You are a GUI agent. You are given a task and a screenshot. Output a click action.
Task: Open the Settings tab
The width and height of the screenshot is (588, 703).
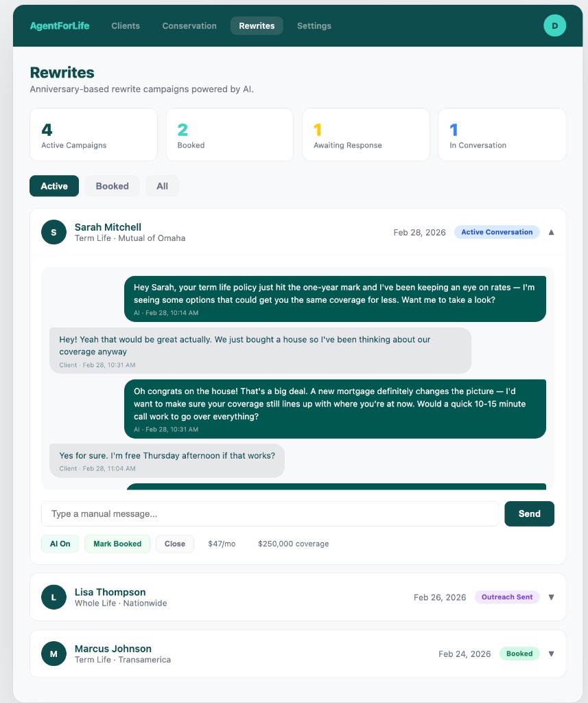314,26
